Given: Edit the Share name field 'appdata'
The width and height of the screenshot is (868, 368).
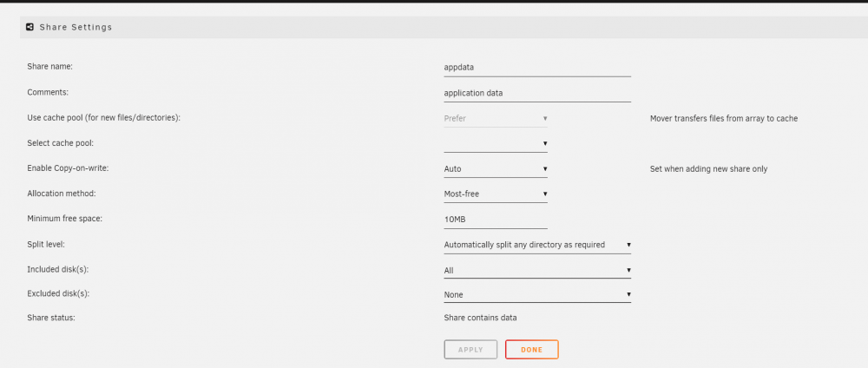Looking at the screenshot, I should (x=537, y=68).
